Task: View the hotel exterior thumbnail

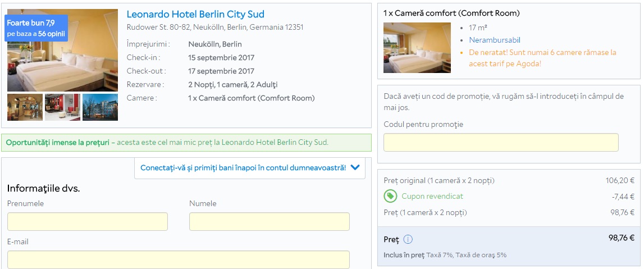Action: click(x=100, y=107)
